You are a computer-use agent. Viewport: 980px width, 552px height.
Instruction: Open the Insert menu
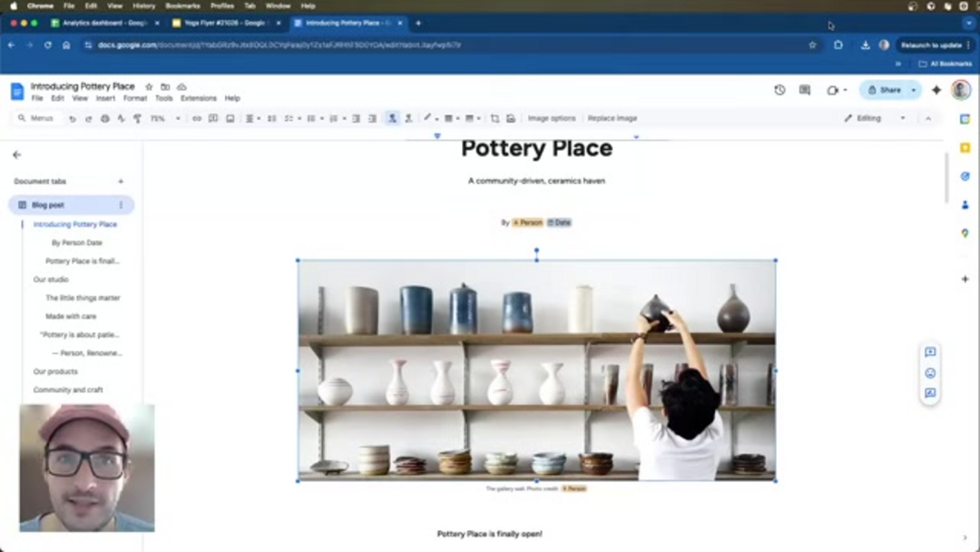click(x=105, y=98)
